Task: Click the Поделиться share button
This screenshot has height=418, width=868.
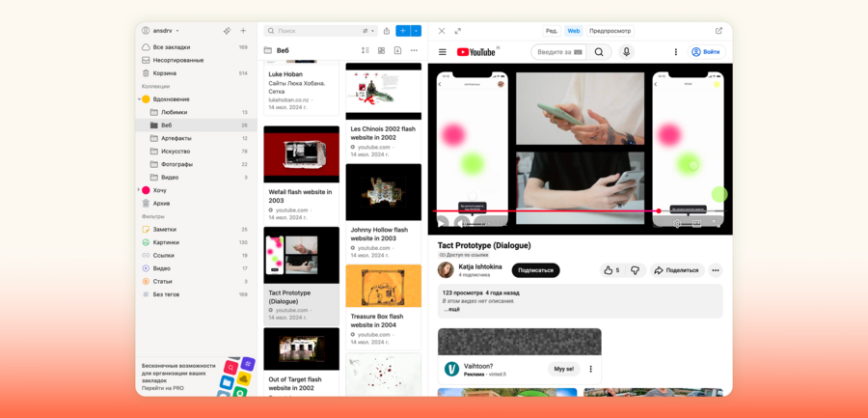Action: tap(676, 270)
